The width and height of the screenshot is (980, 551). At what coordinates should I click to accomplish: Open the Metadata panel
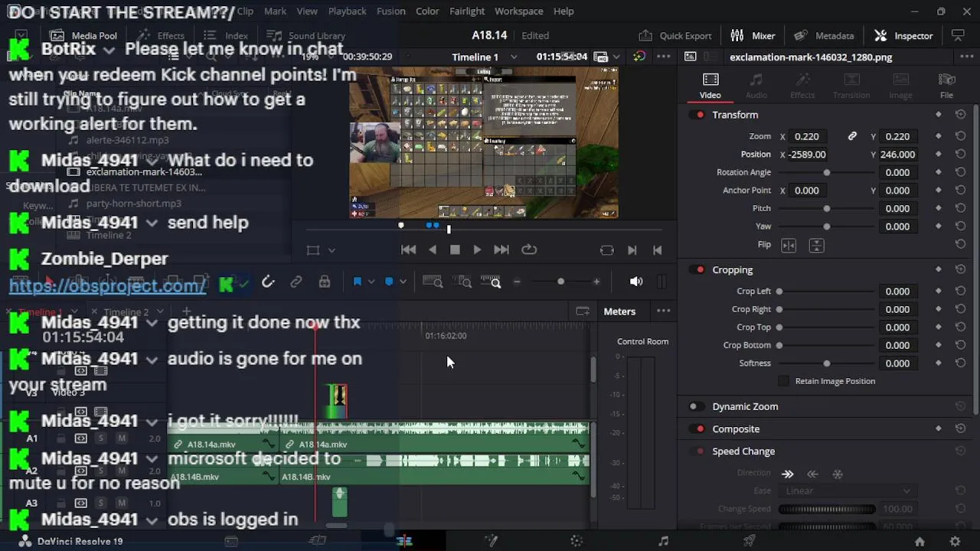point(824,36)
